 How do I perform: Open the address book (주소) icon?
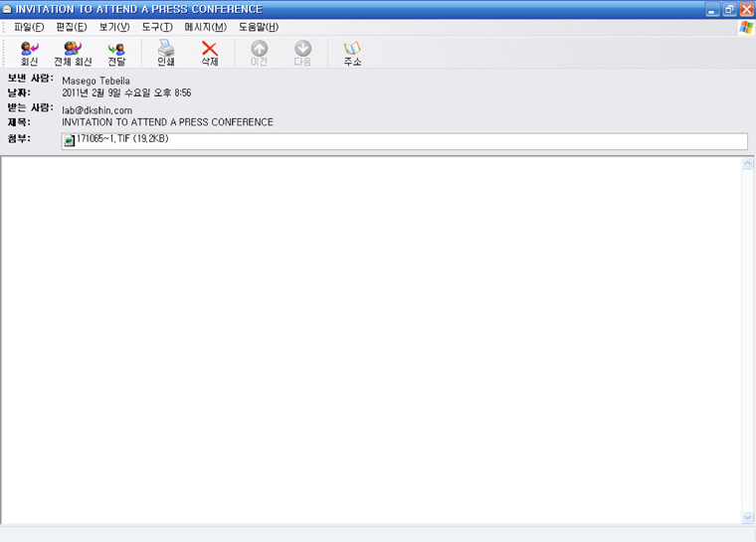click(x=352, y=53)
